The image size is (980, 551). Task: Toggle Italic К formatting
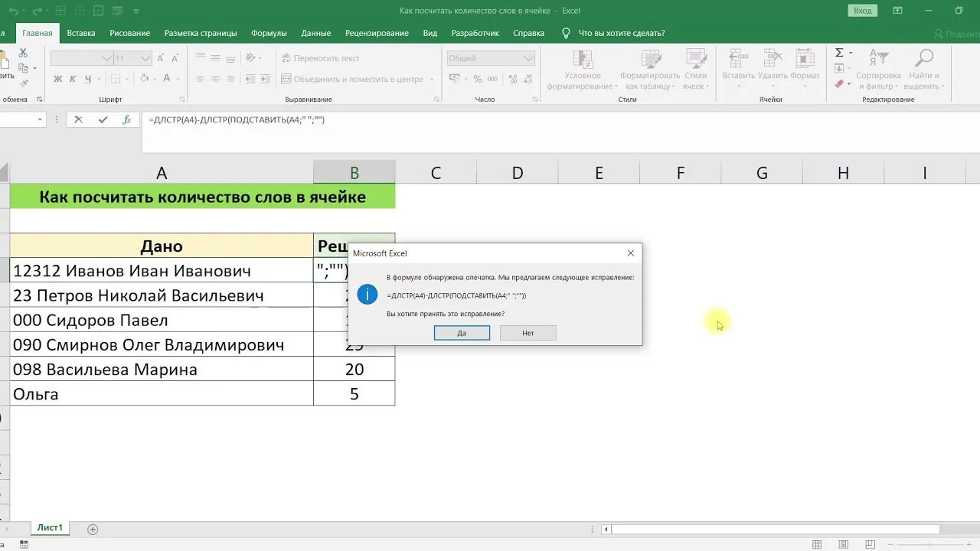pos(73,79)
